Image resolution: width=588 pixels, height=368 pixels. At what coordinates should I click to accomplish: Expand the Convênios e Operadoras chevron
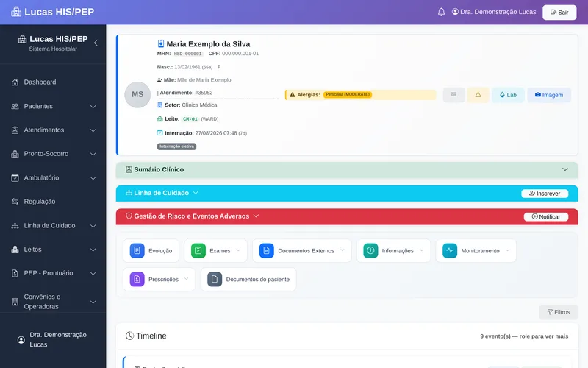pyautogui.click(x=93, y=302)
